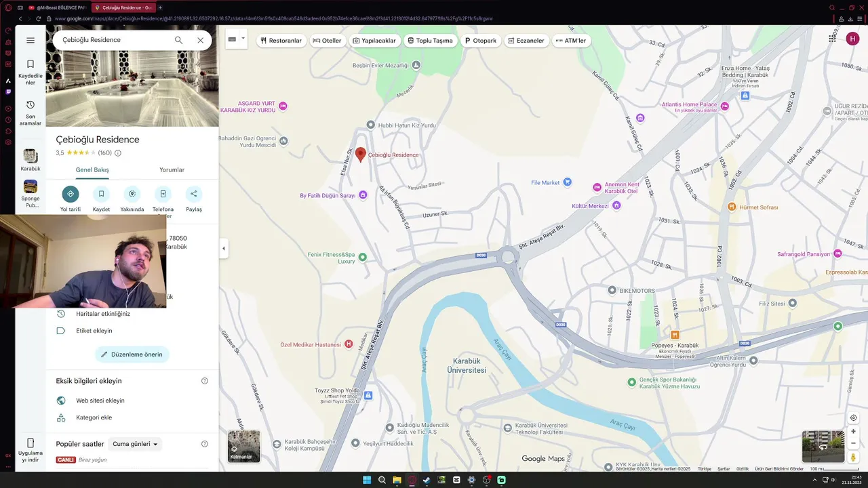Select the Genel Bakış tab
868x488 pixels.
coord(92,170)
